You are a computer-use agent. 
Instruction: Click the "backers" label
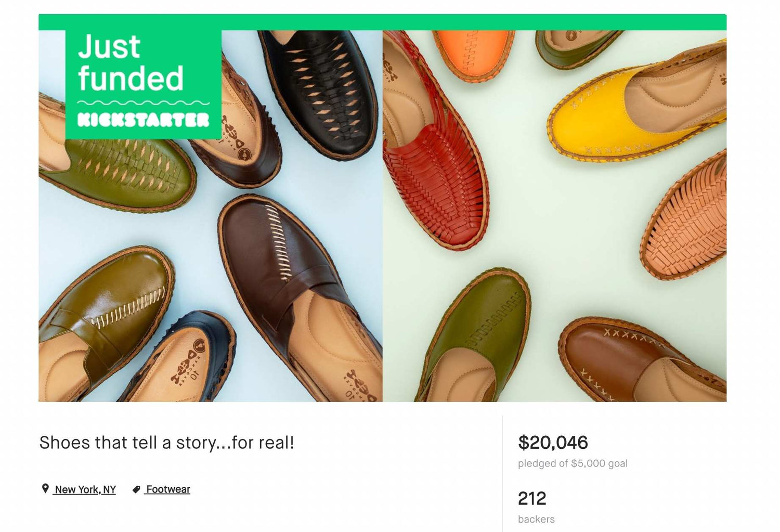536,519
